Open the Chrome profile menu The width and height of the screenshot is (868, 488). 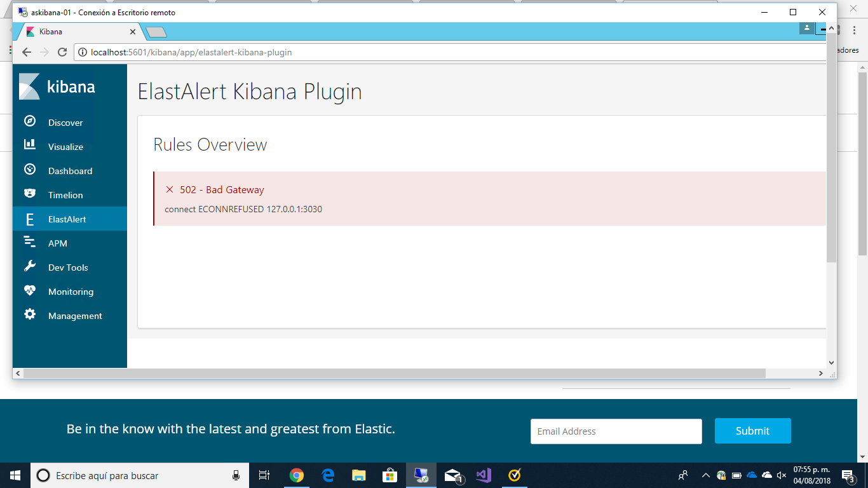tap(806, 28)
